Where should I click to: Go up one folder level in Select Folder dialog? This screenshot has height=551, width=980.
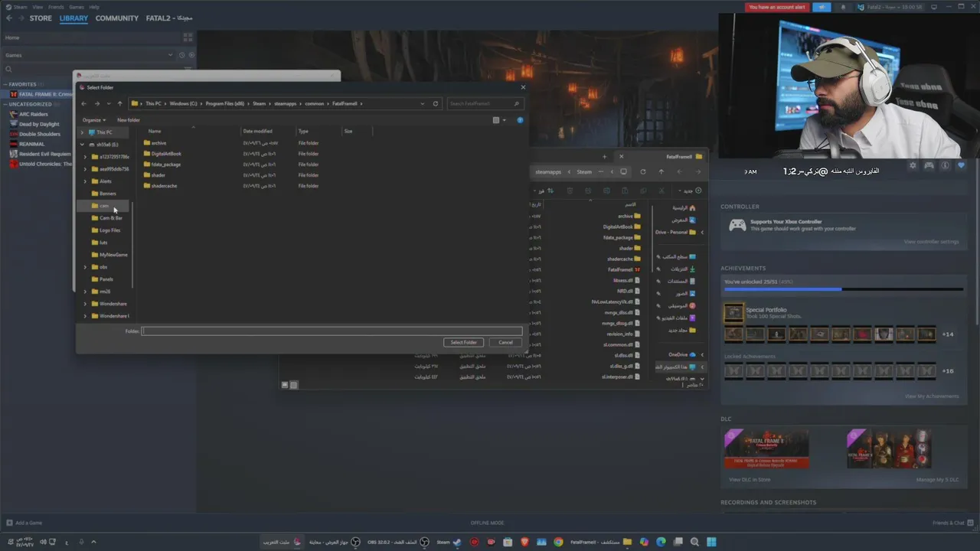119,103
